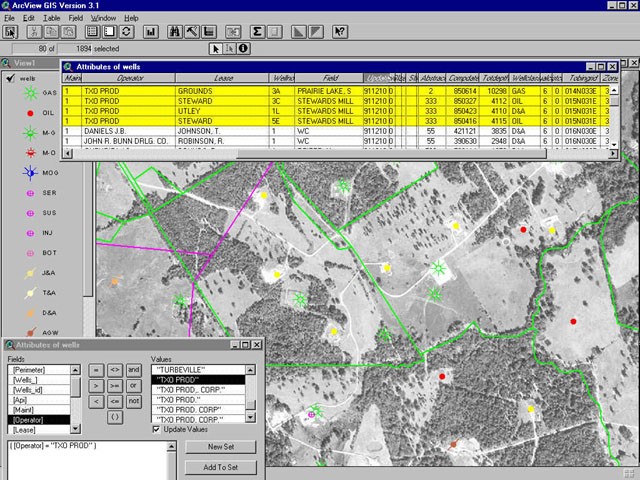Select the arrow Pointer tool
Viewport: 640px width, 480px height.
click(x=215, y=48)
